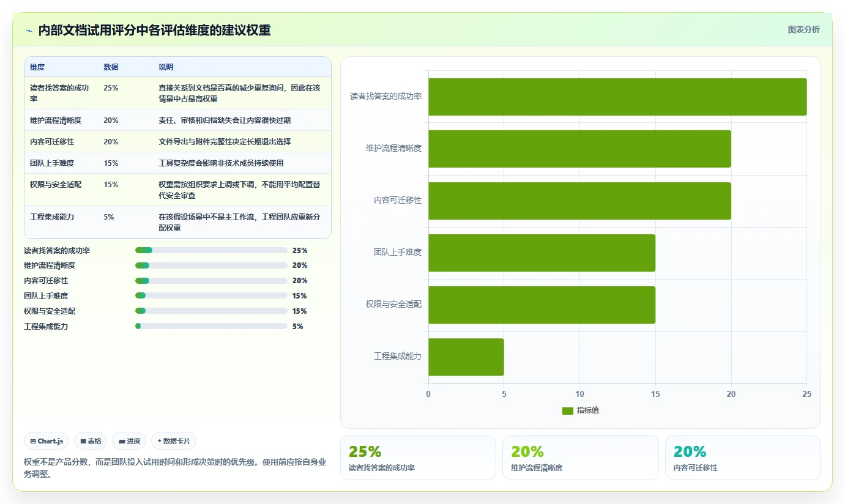845x504 pixels.
Task: Click the 团队上手难度 chart axis label
Action: pos(398,252)
